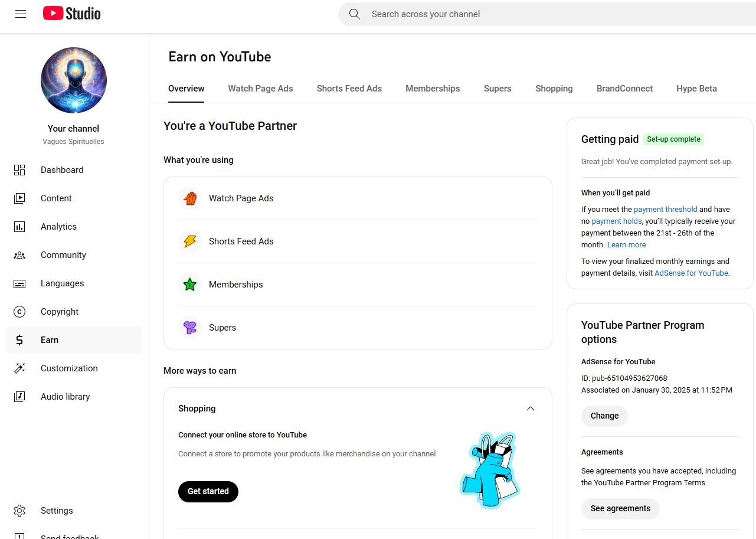
Task: Open Dashboard from the sidebar
Action: pos(74,170)
